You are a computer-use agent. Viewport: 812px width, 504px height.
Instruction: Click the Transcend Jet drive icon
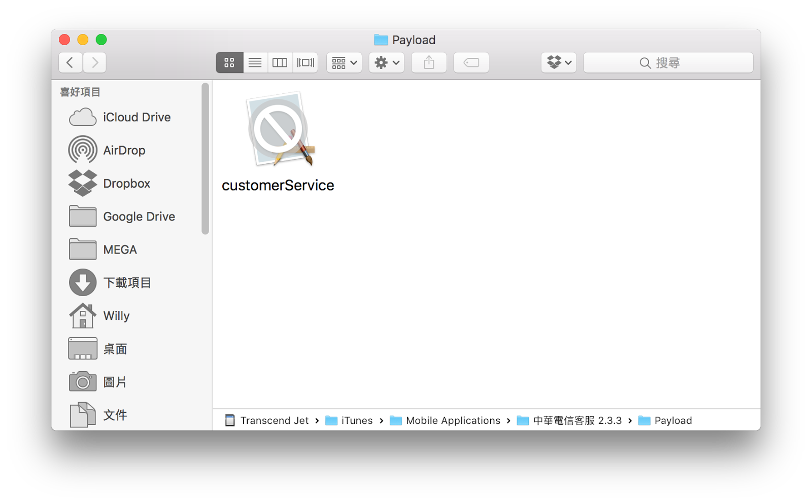(x=230, y=420)
